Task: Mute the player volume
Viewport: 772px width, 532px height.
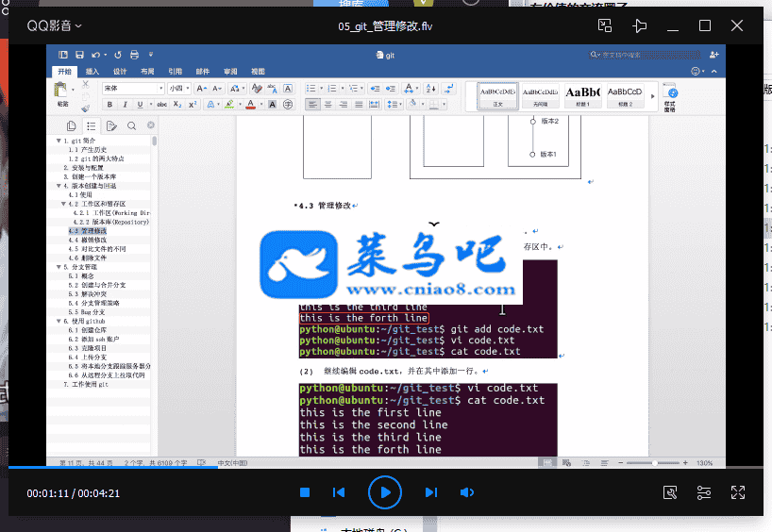Action: tap(466, 492)
